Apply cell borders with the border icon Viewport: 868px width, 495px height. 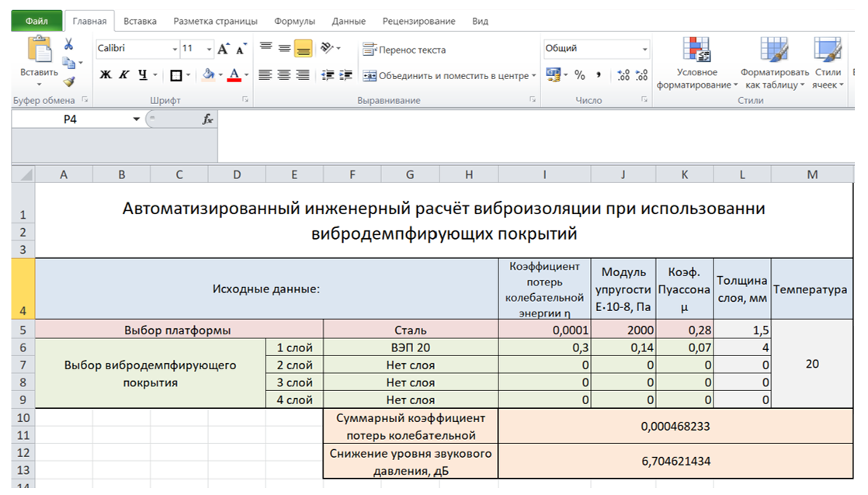[176, 75]
